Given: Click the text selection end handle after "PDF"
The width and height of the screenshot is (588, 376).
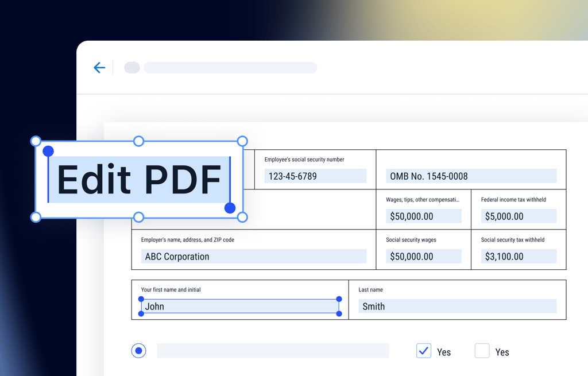Looking at the screenshot, I should (230, 207).
